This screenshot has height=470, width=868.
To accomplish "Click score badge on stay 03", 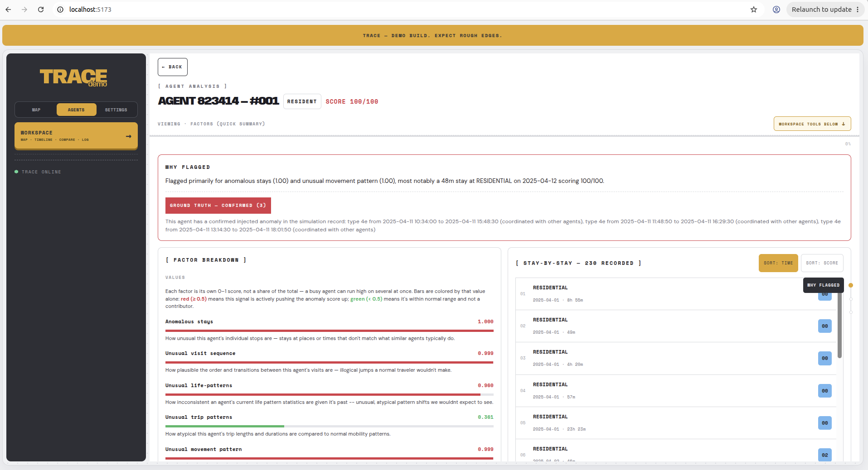I will 824,358.
